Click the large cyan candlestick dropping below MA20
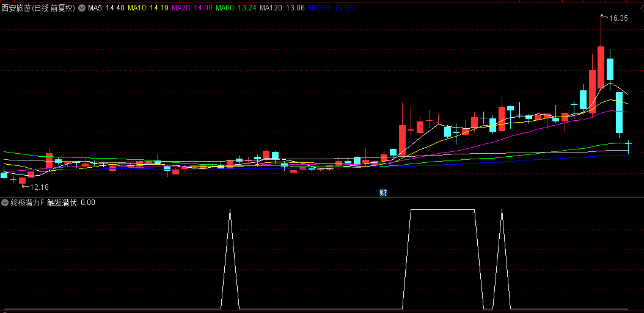 (620, 112)
